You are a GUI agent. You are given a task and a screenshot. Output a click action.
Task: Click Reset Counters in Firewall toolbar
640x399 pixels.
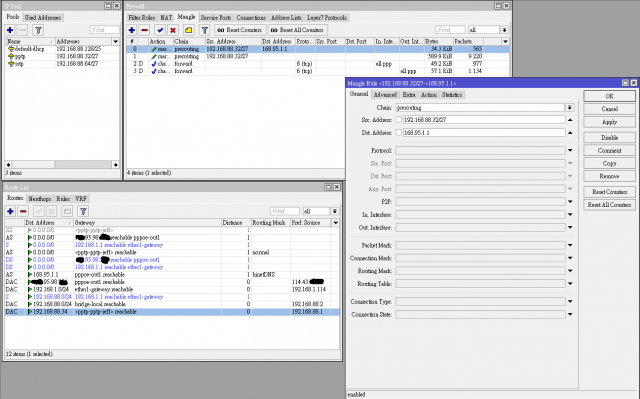coord(240,30)
